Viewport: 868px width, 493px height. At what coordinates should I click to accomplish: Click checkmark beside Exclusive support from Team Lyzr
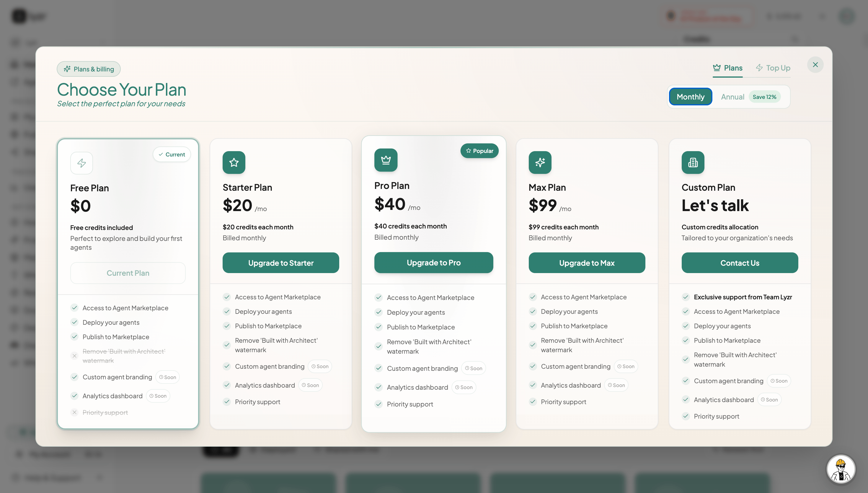(686, 297)
